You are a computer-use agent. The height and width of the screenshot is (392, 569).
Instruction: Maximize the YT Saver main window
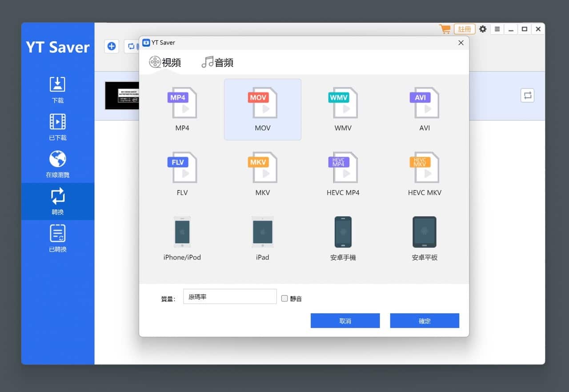pyautogui.click(x=525, y=29)
